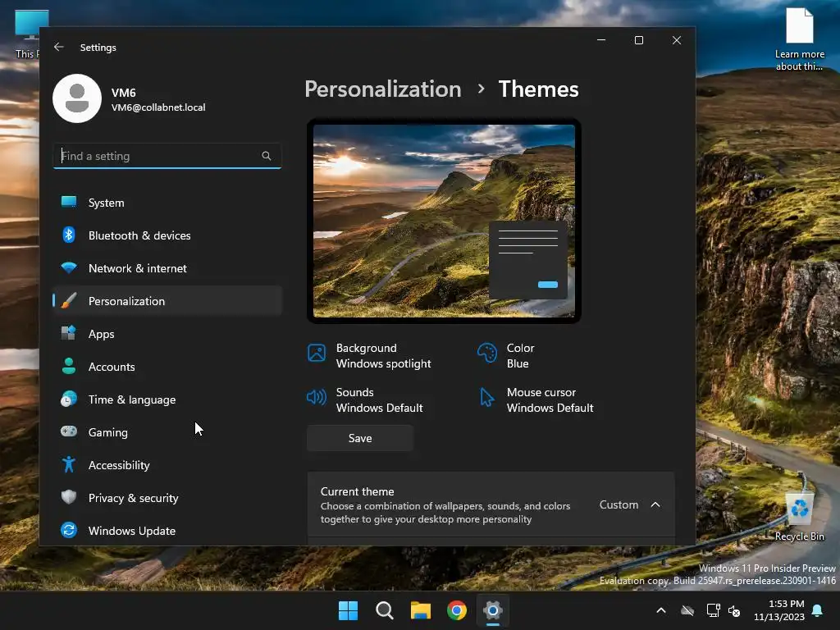The image size is (840, 630).
Task: Click the Sounds speaker icon
Action: click(x=317, y=398)
